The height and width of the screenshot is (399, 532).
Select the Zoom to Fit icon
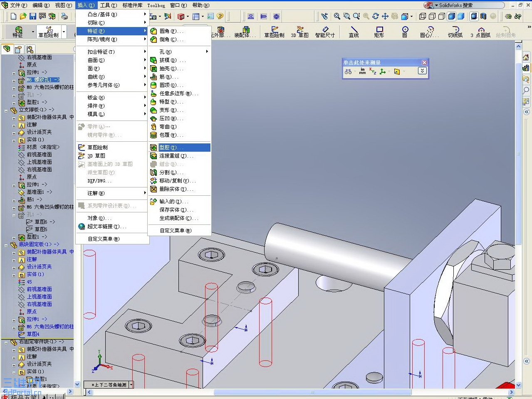click(x=337, y=16)
